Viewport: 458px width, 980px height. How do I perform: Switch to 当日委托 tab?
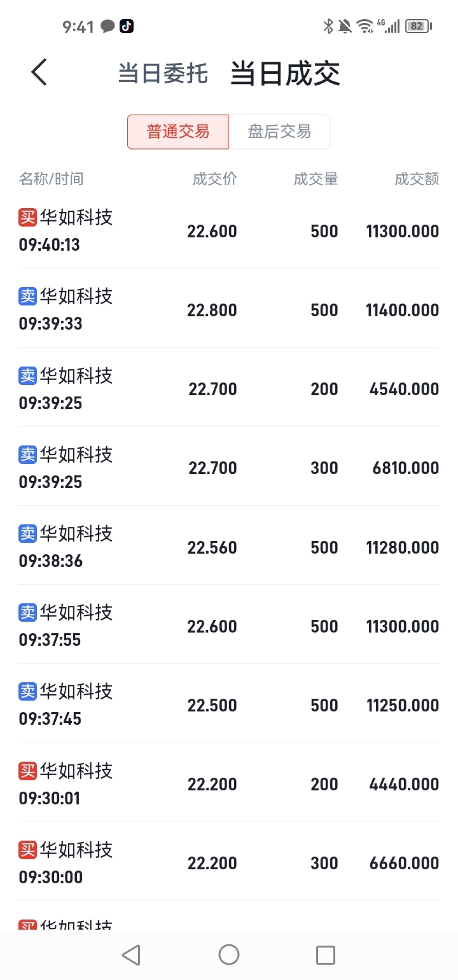163,74
